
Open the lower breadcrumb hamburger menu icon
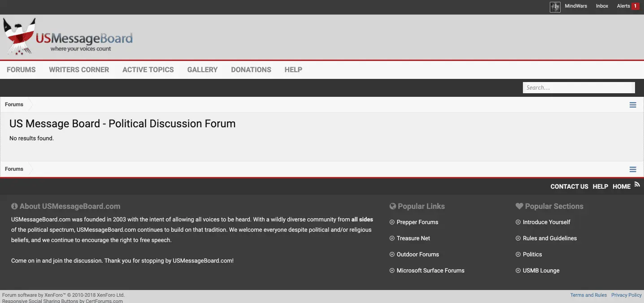(633, 169)
